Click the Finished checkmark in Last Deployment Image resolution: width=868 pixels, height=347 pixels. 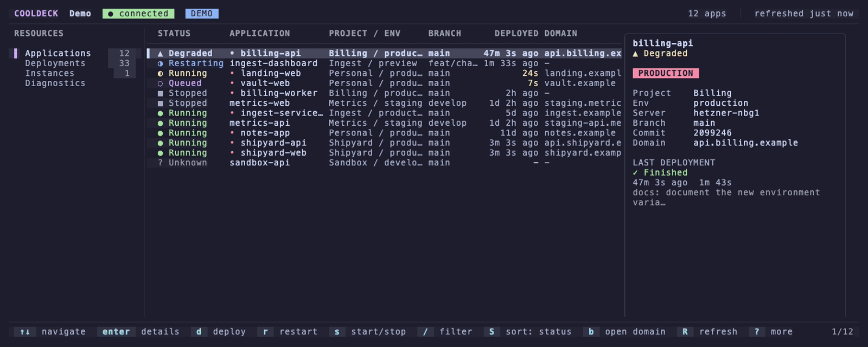coord(635,173)
